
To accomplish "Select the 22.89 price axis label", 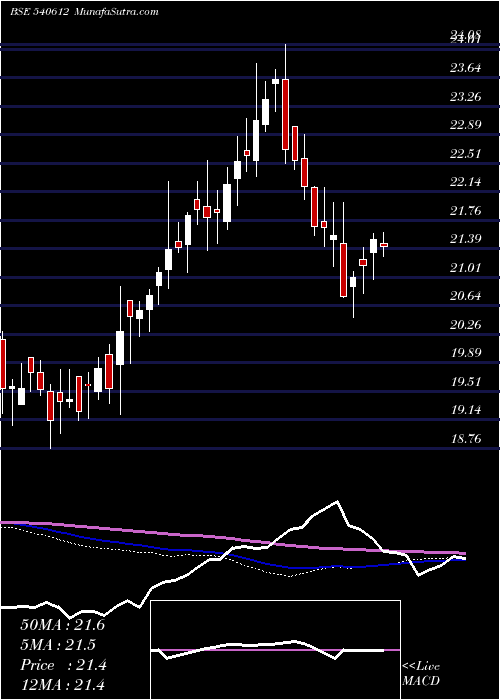I will coord(466,125).
